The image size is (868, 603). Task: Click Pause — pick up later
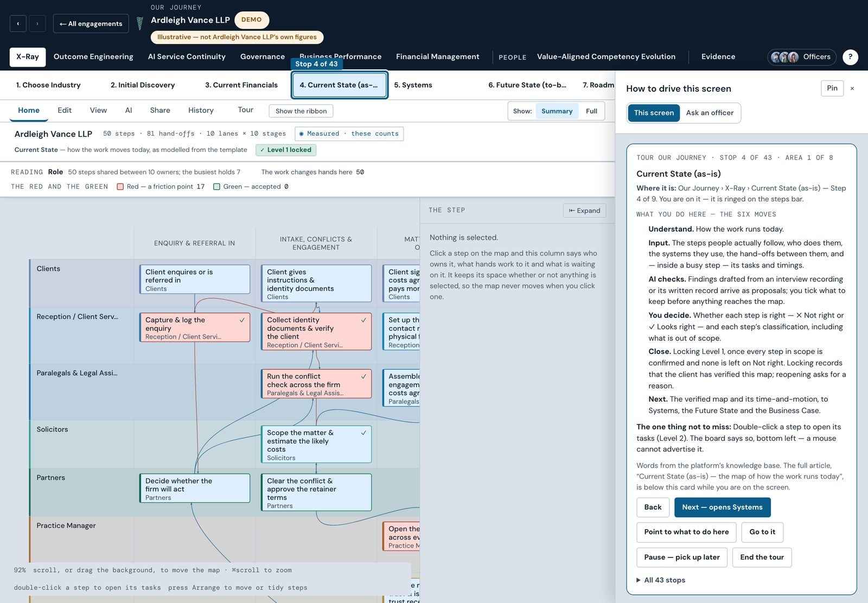682,557
